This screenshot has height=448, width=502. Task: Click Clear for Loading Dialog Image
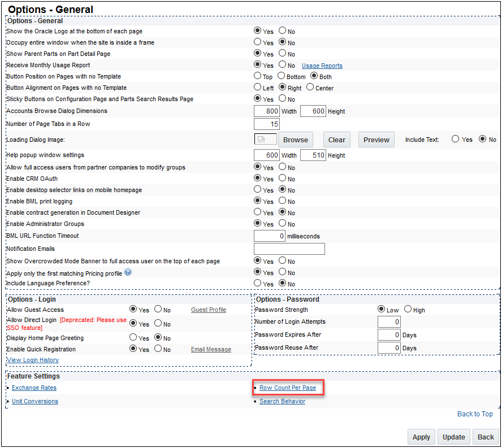coord(337,140)
